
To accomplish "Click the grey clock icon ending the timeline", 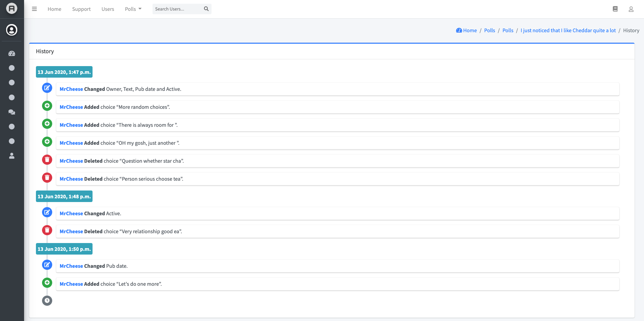I will pyautogui.click(x=47, y=301).
